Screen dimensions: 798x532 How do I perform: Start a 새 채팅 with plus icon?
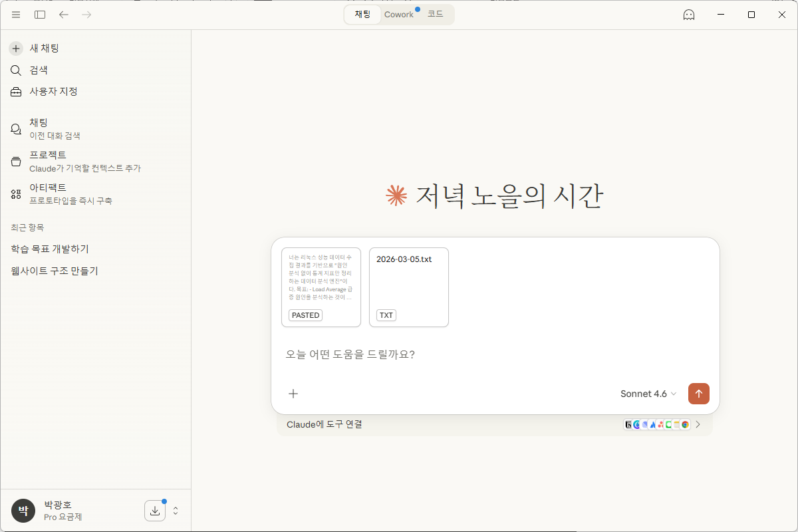pos(17,49)
